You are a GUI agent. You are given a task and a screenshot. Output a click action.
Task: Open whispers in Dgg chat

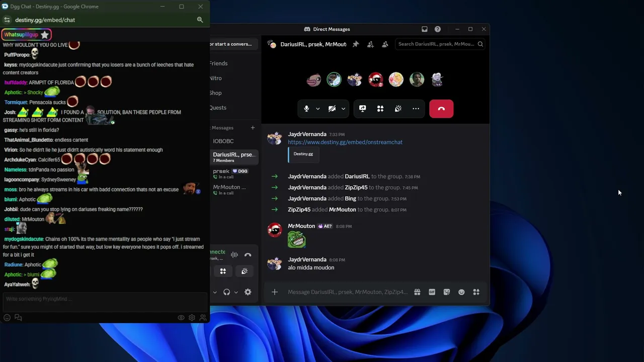coord(18,318)
